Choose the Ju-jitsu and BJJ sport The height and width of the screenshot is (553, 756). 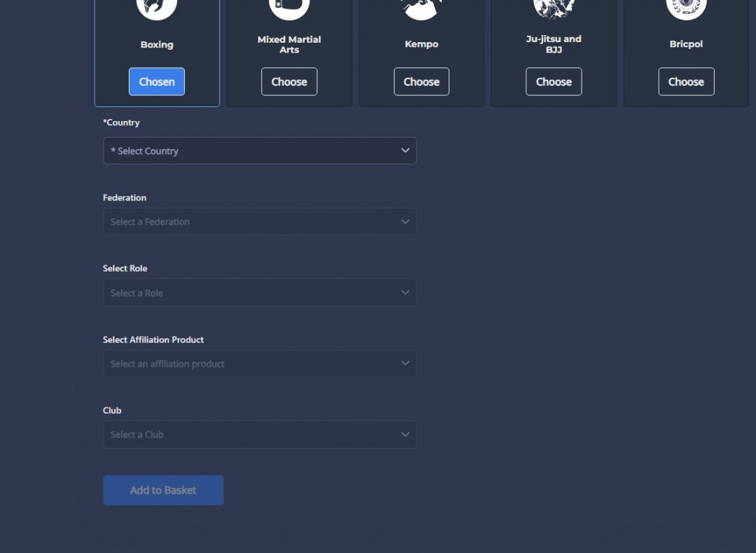pyautogui.click(x=554, y=81)
